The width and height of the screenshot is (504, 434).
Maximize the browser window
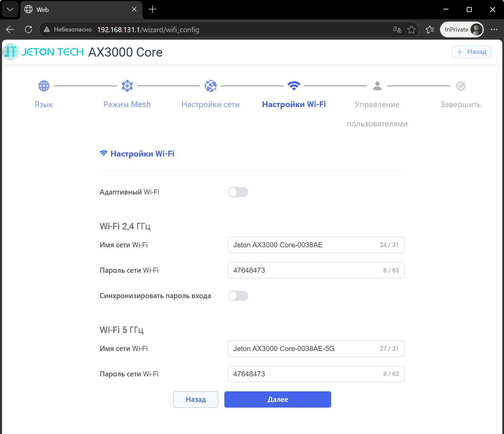(469, 9)
